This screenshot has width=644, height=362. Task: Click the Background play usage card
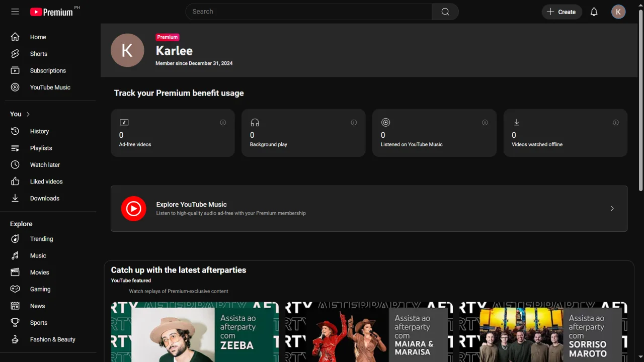pos(303,133)
